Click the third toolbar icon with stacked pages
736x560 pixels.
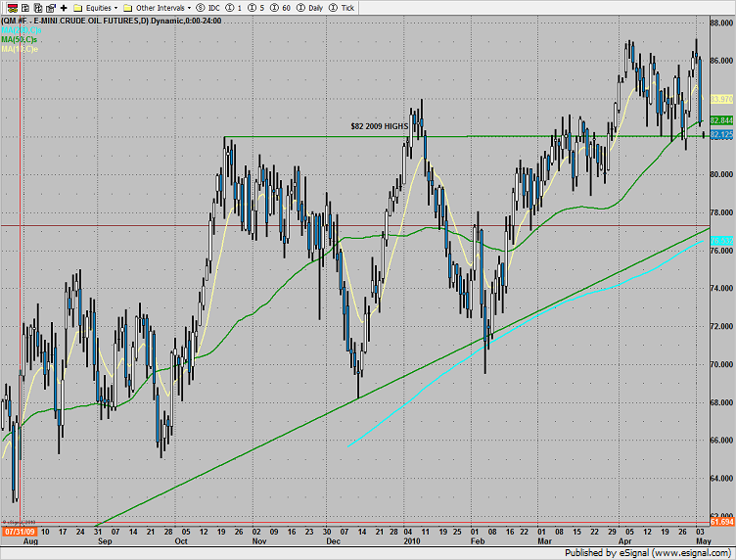click(38, 8)
